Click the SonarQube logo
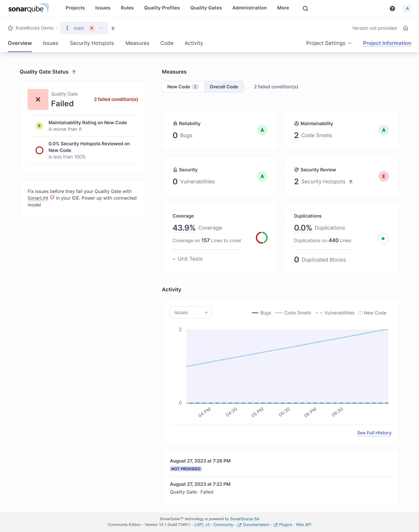The height and width of the screenshot is (532, 419). (28, 8)
